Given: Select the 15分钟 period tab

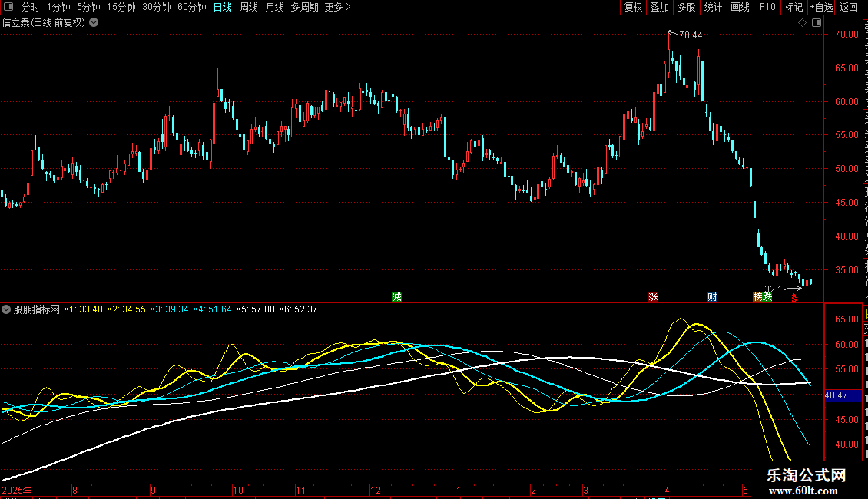Looking at the screenshot, I should (x=121, y=7).
